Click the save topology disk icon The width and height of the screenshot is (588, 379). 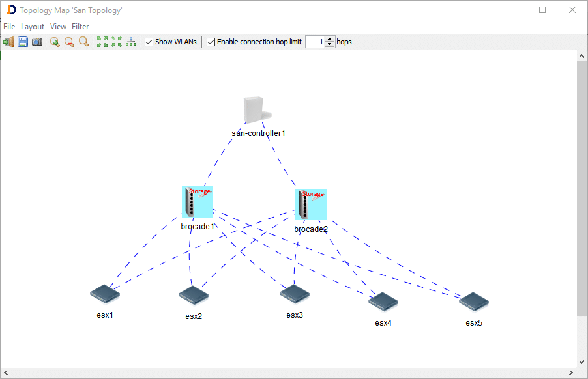tap(23, 42)
